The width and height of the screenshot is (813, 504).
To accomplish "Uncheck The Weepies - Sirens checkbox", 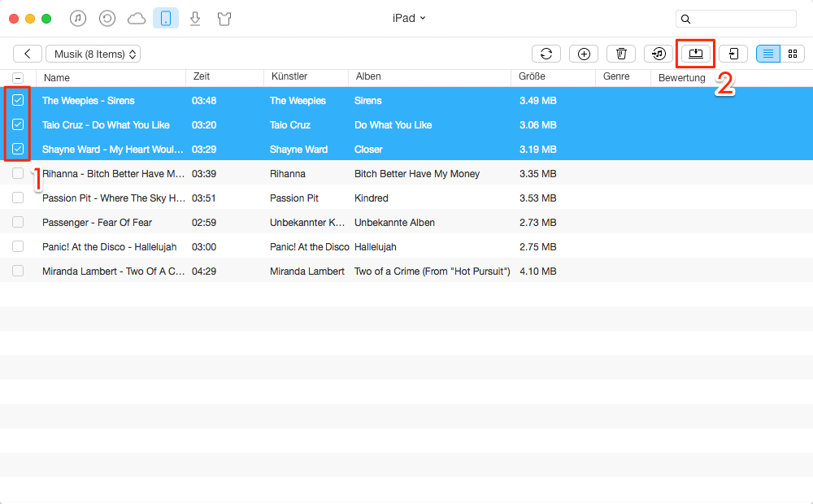I will pos(18,100).
